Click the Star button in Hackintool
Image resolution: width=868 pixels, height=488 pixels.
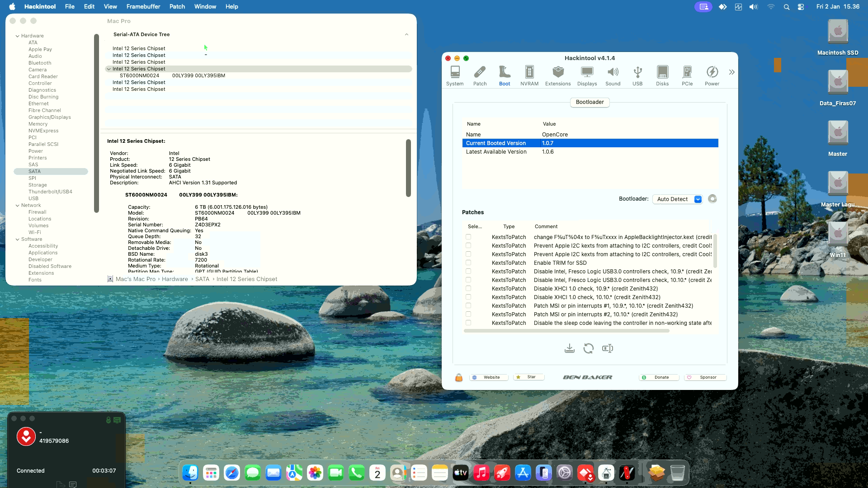pyautogui.click(x=529, y=377)
